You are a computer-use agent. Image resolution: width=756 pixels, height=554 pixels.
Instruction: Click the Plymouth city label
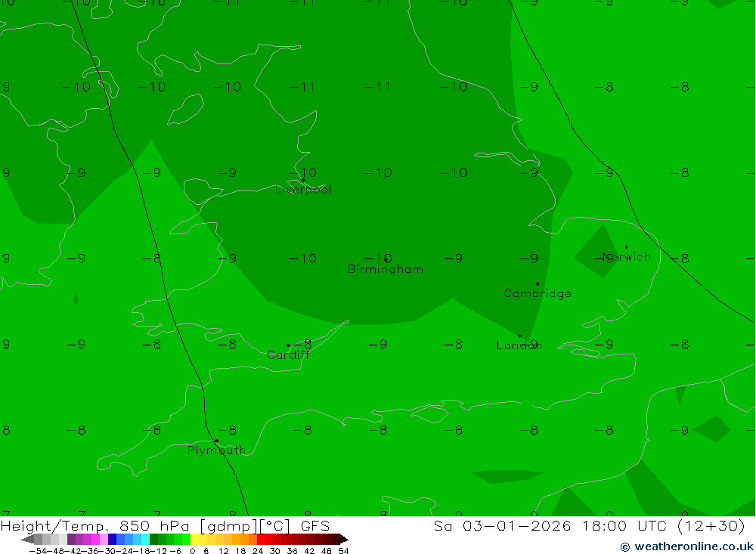click(x=216, y=450)
